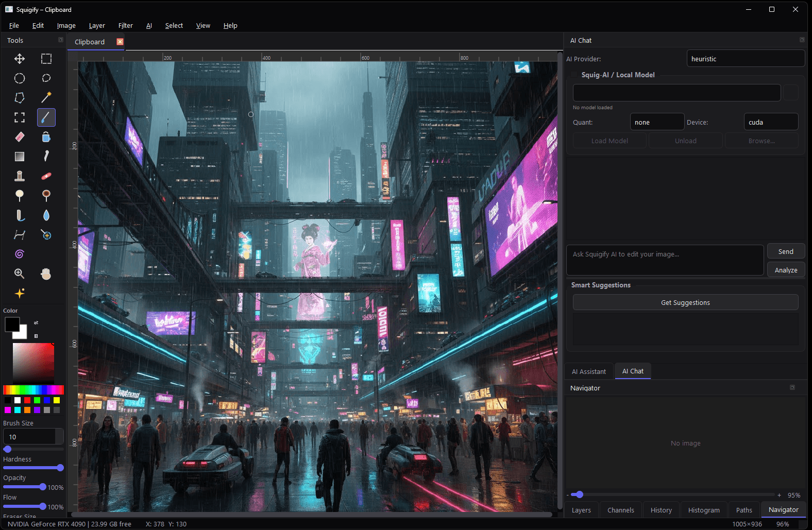The height and width of the screenshot is (530, 812).
Task: Select the Eyedropper tool
Action: (x=46, y=157)
